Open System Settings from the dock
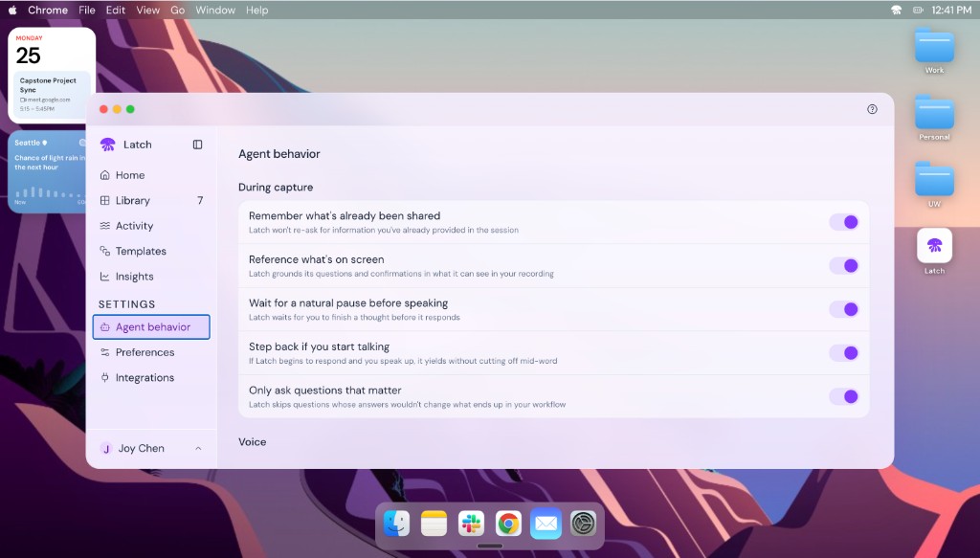This screenshot has height=558, width=980. click(x=583, y=524)
